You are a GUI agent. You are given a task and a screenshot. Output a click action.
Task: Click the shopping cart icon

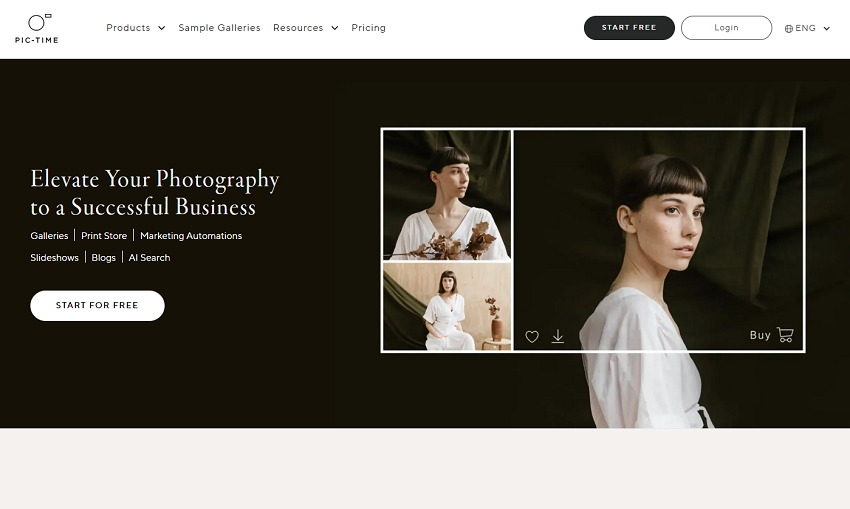click(x=785, y=336)
